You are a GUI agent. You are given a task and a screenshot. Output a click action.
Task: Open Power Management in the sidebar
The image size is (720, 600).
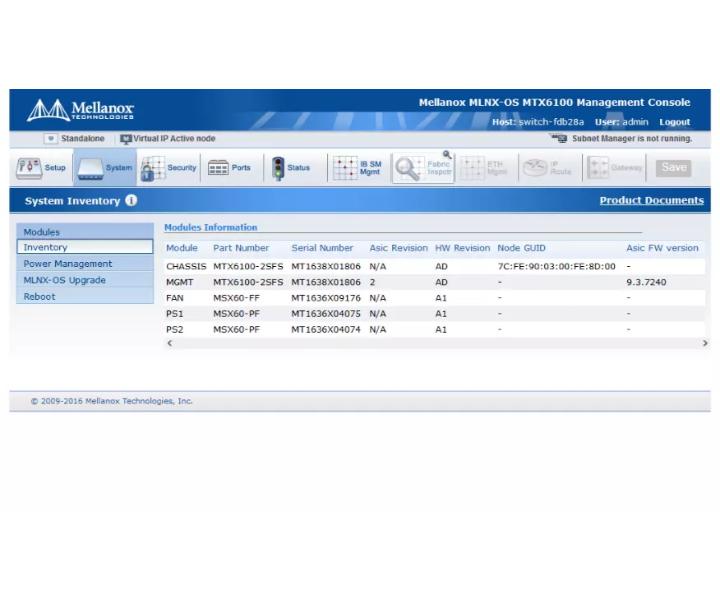point(85,264)
